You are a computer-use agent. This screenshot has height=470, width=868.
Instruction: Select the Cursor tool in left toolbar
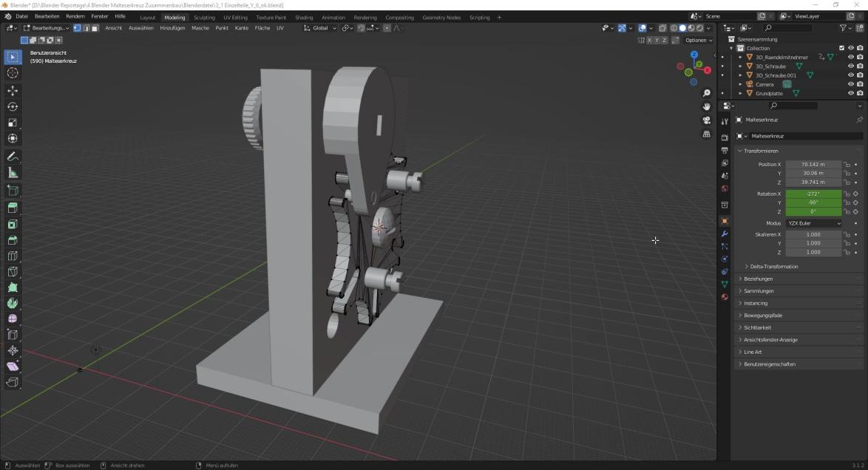click(x=13, y=73)
